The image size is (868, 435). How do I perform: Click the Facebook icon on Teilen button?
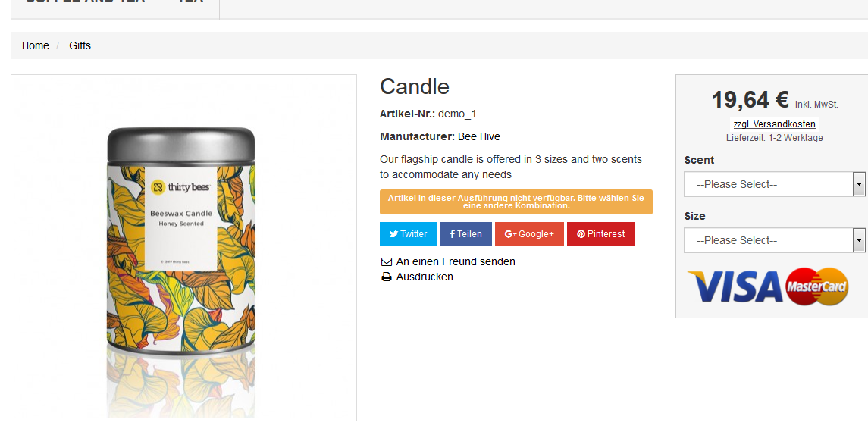pos(453,234)
